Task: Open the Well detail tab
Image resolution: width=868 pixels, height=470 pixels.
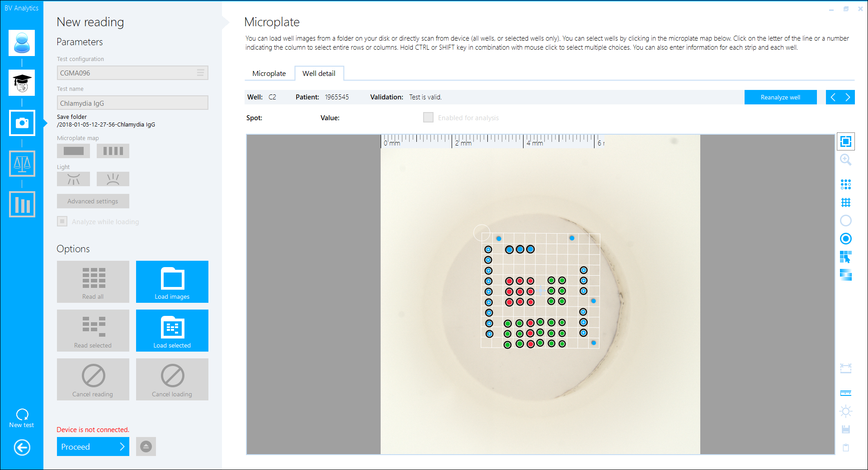Action: coord(319,73)
